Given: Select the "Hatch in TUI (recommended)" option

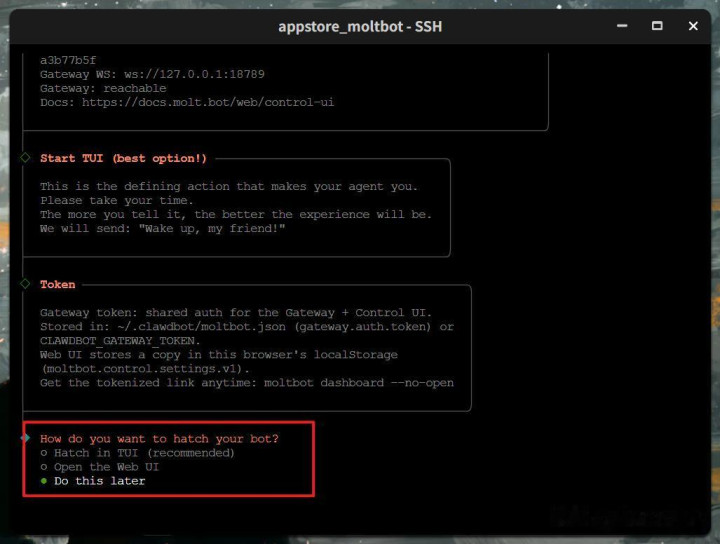Looking at the screenshot, I should (144, 453).
